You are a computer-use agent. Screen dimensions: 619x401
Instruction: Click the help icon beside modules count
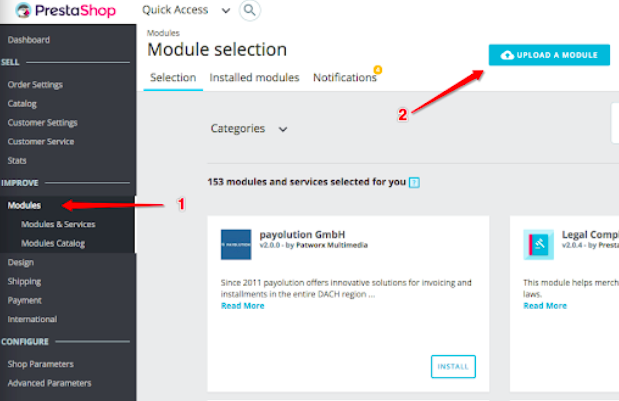(414, 183)
